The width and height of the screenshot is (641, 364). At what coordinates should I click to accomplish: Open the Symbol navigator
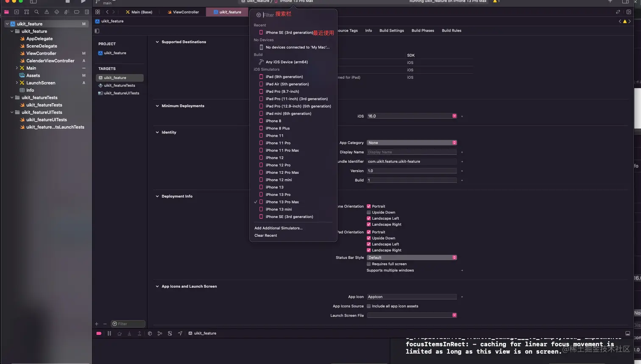[27, 12]
